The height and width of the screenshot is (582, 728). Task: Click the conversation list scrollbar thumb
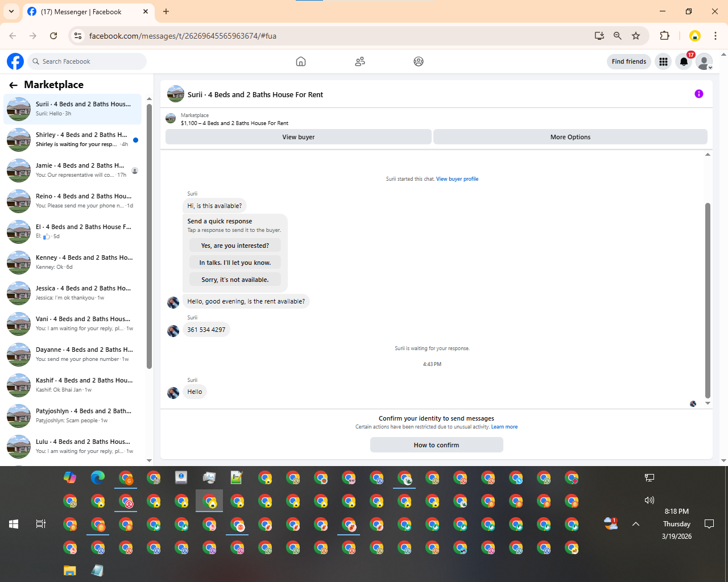coord(149,236)
